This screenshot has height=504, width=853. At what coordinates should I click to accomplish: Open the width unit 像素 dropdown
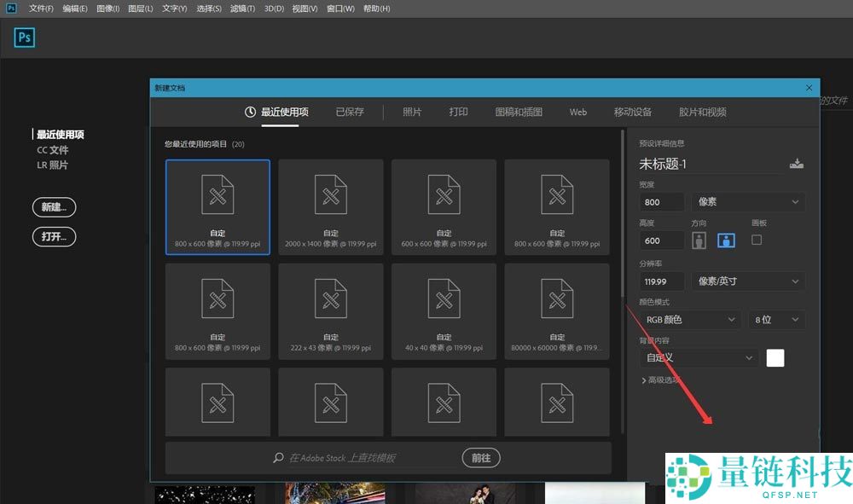coord(747,201)
